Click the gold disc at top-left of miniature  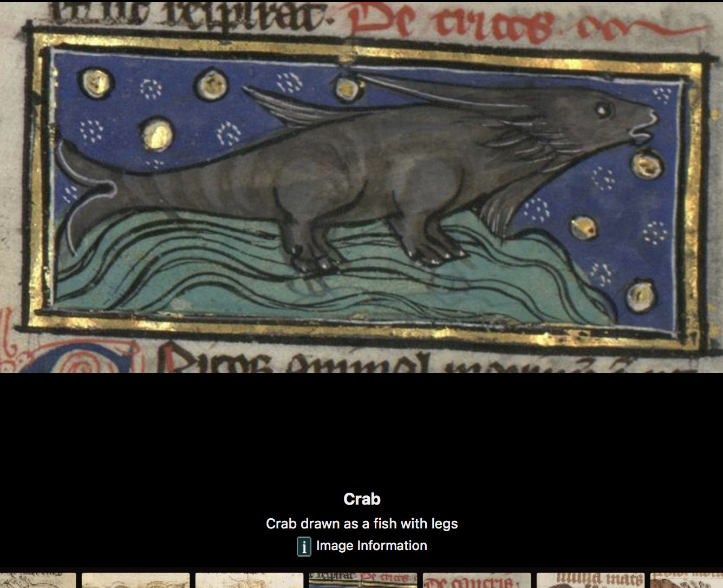coord(96,82)
